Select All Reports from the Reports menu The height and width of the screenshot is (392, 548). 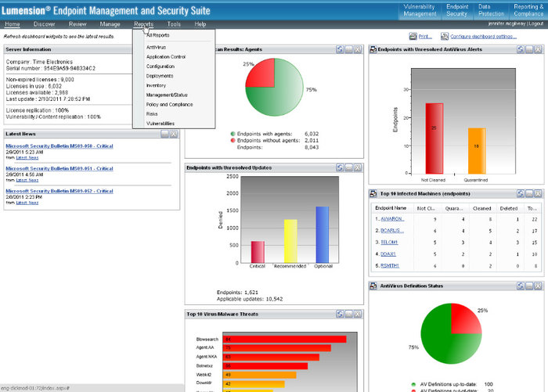click(x=158, y=35)
